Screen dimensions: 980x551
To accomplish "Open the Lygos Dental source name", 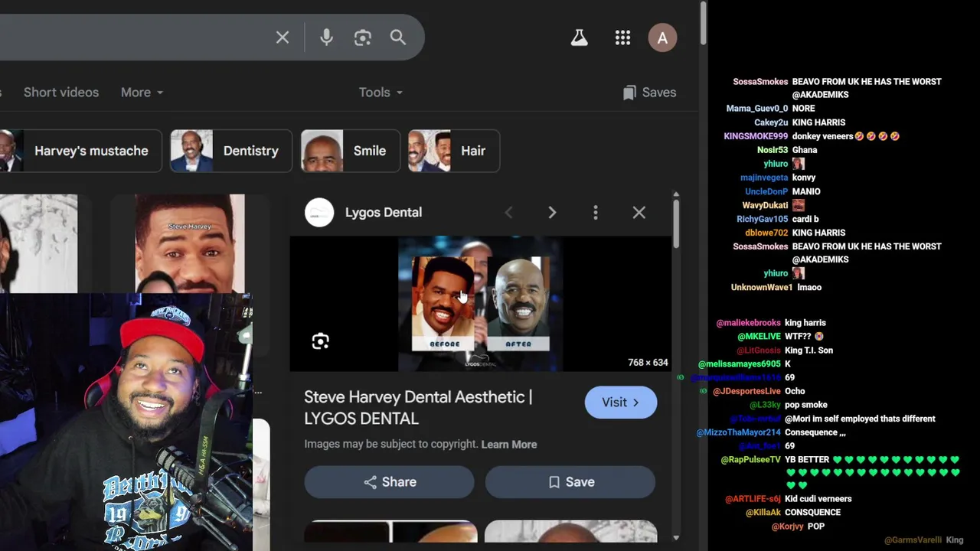I will 384,213.
